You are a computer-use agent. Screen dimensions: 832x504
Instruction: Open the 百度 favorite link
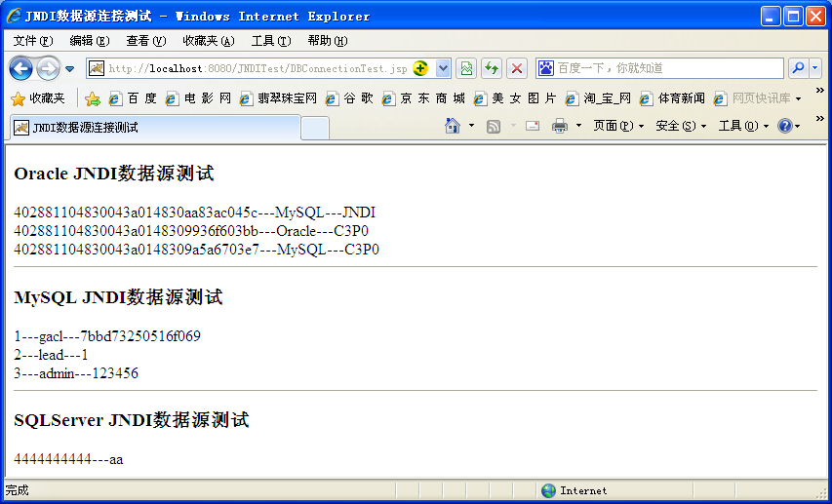(x=133, y=98)
